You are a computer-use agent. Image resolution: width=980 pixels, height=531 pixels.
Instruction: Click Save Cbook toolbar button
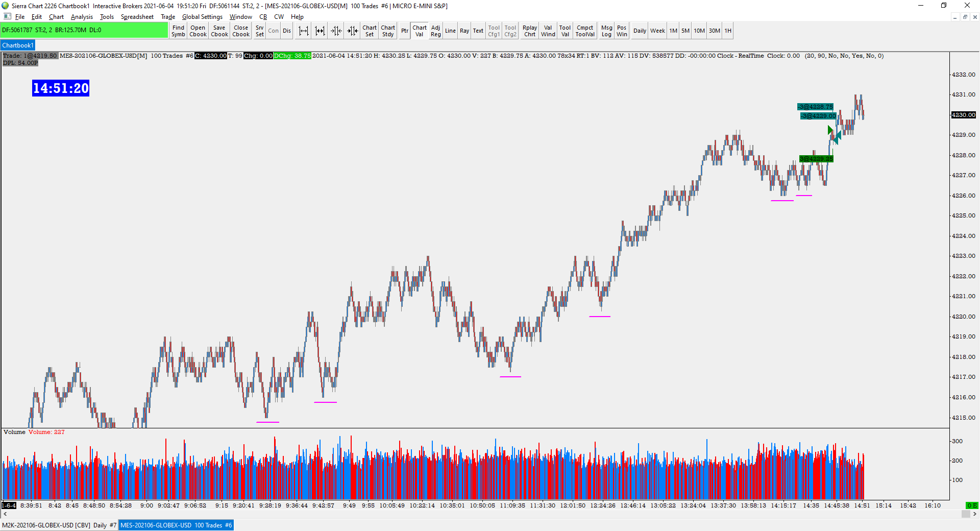point(219,31)
